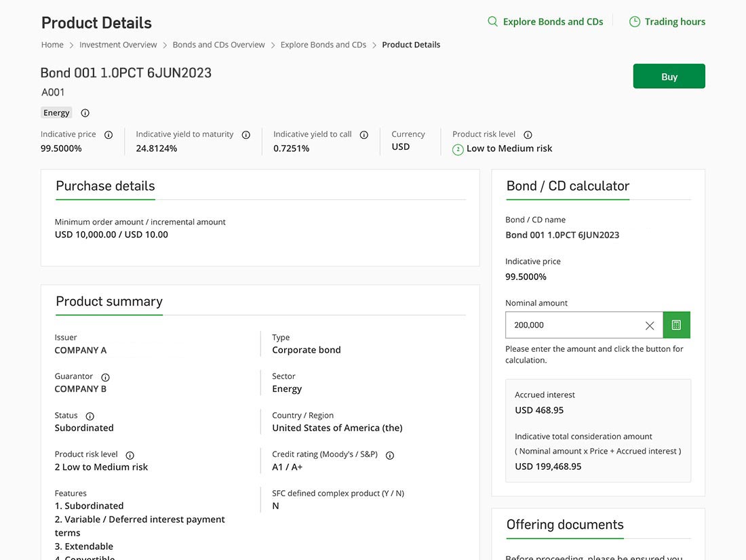Viewport: 746px width, 560px height.
Task: Click feature 2. Variable / Deferred interest payment
Action: point(140,525)
